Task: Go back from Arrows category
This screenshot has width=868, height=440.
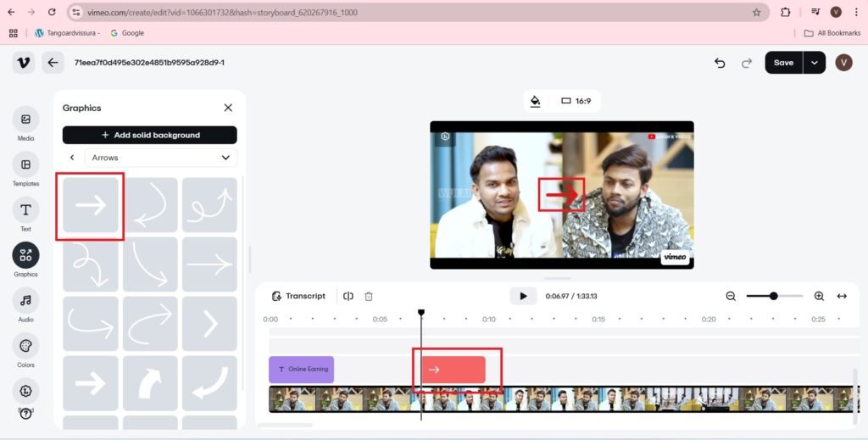Action: coord(72,158)
